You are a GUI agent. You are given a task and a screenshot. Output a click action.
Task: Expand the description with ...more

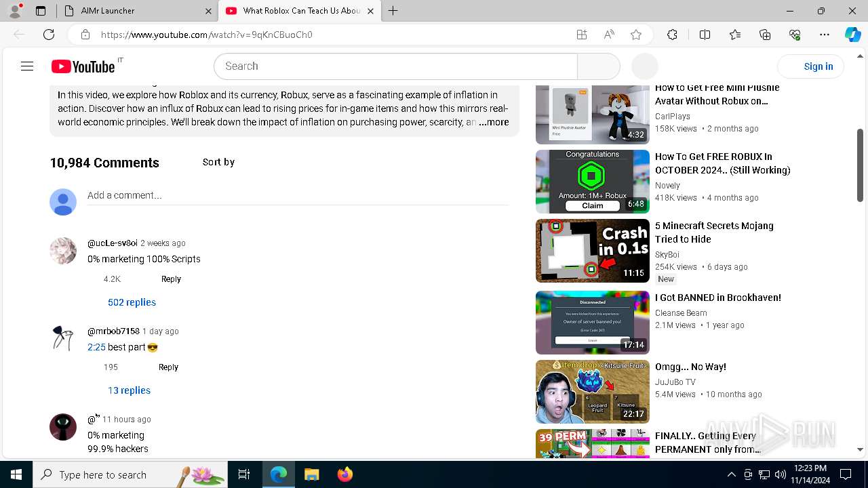[x=494, y=122]
